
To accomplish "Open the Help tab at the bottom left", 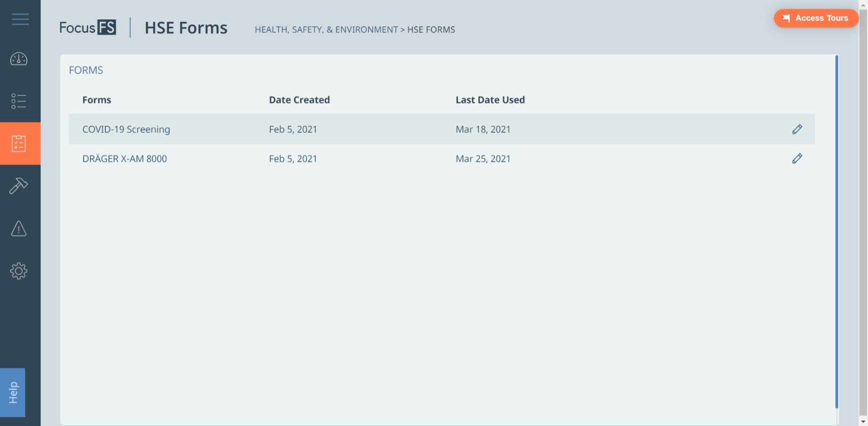I will tap(12, 392).
